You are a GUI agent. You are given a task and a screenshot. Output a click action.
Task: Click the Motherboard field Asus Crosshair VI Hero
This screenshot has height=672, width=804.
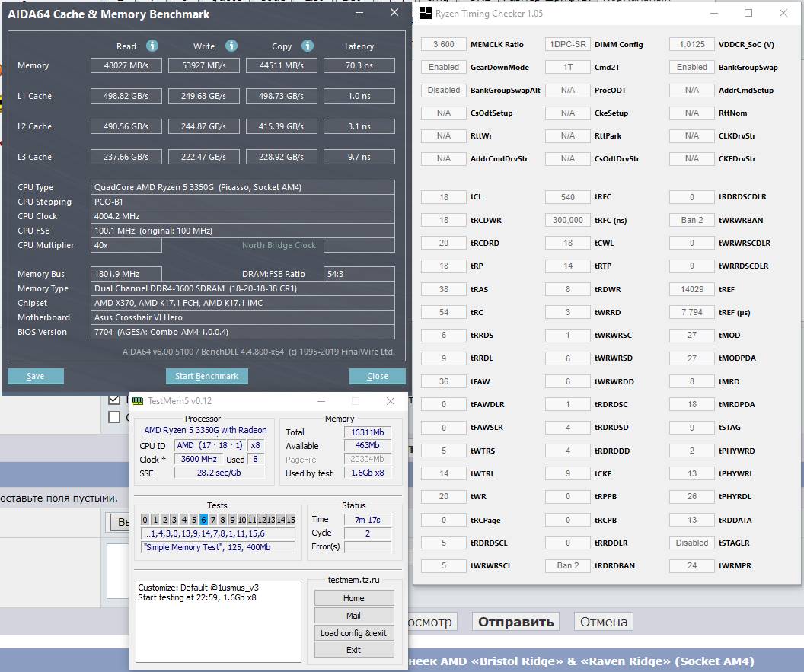pyautogui.click(x=243, y=317)
